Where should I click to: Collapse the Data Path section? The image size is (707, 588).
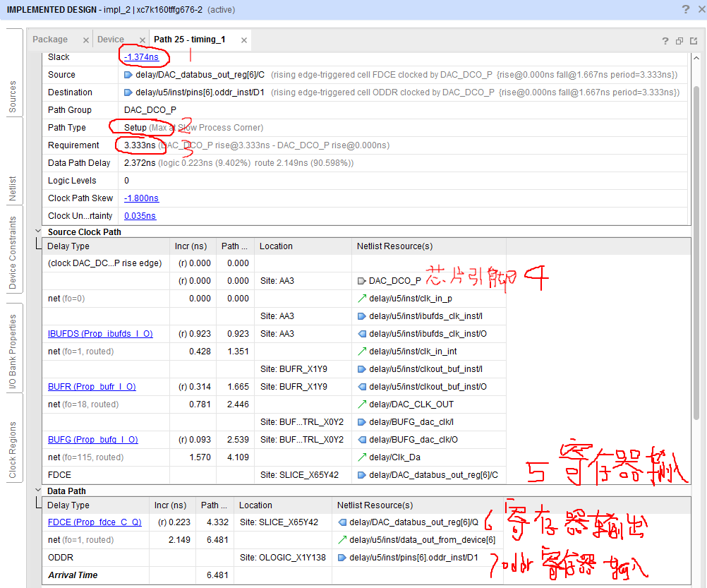[x=38, y=490]
